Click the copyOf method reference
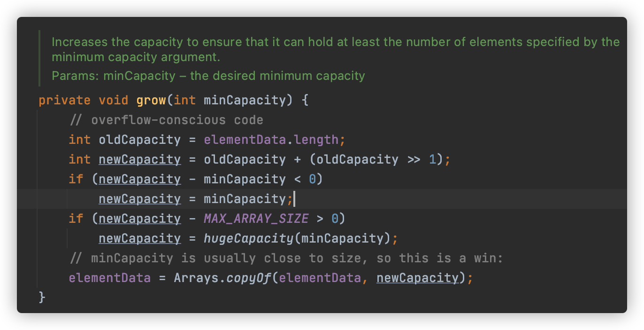Image resolution: width=644 pixels, height=330 pixels. [249, 278]
